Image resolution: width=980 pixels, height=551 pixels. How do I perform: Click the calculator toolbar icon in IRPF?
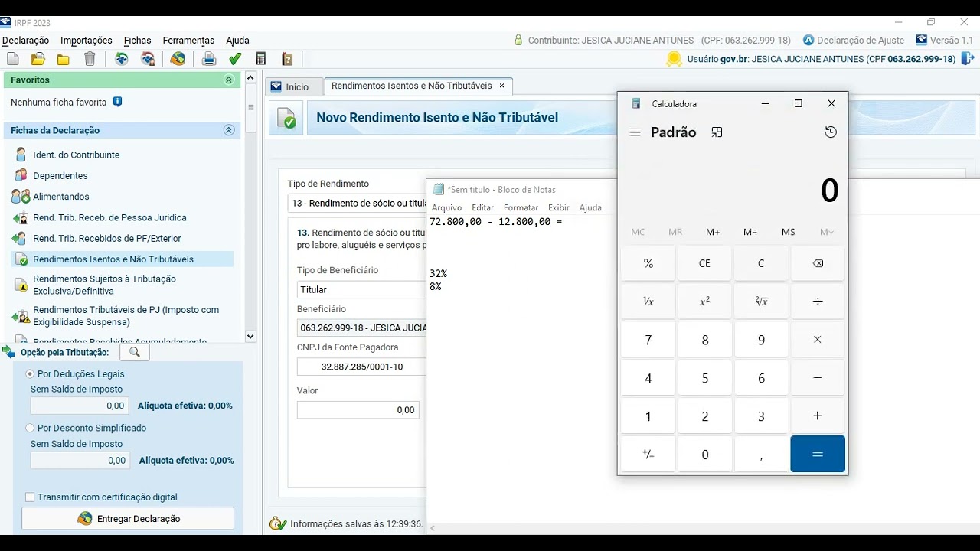pos(261,59)
